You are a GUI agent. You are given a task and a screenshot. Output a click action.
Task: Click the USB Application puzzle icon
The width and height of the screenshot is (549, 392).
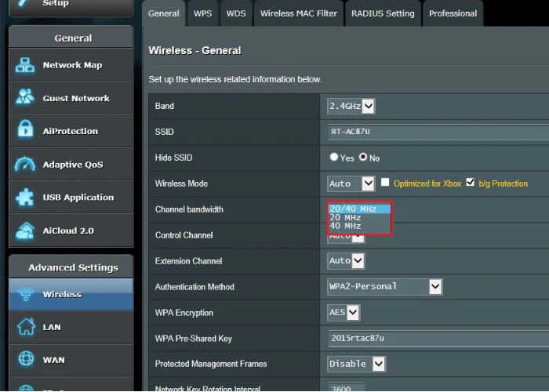coord(25,198)
